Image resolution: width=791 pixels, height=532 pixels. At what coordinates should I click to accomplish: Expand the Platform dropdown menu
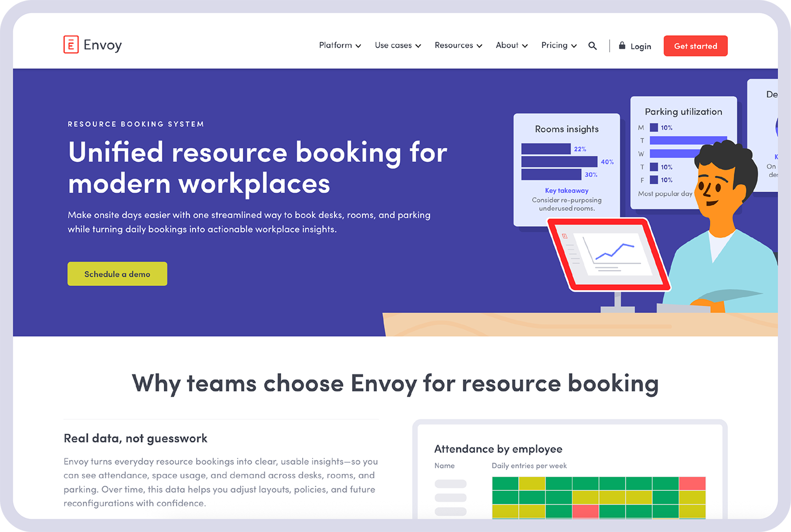point(340,46)
